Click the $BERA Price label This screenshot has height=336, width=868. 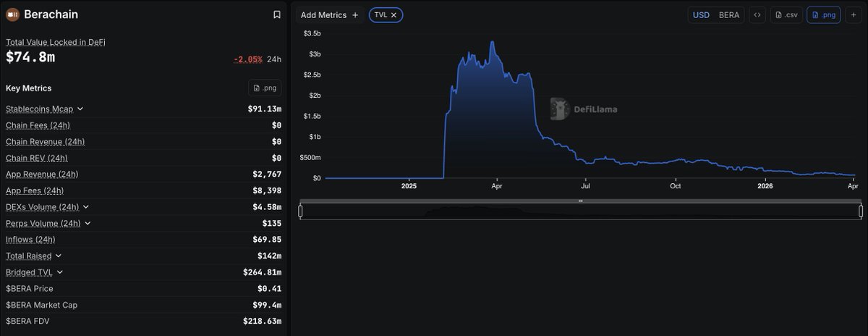tap(30, 288)
